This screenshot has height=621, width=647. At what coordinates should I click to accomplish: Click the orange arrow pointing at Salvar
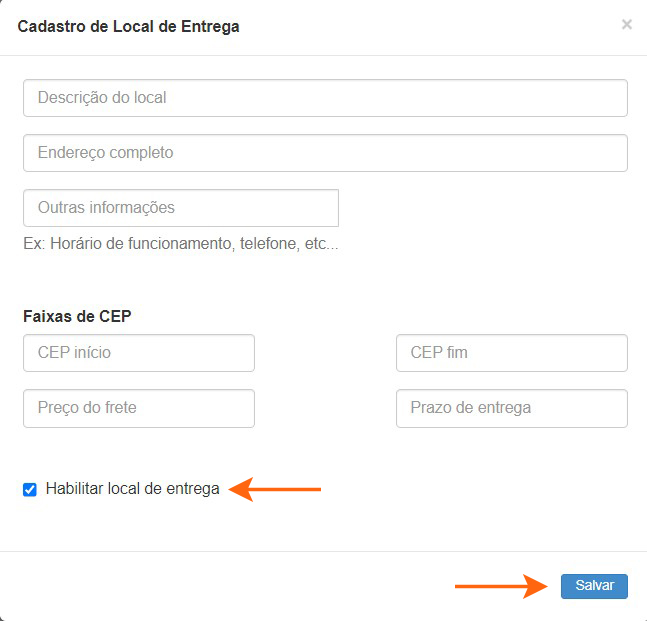click(x=500, y=586)
